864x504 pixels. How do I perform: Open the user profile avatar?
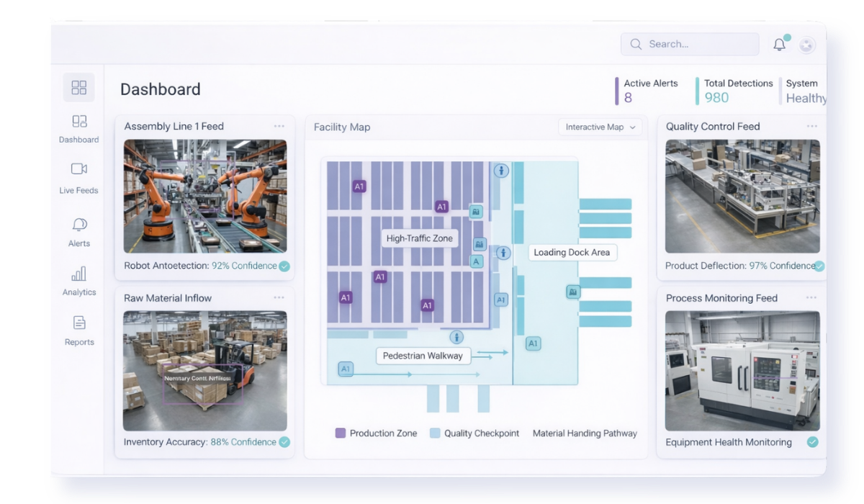(x=807, y=45)
